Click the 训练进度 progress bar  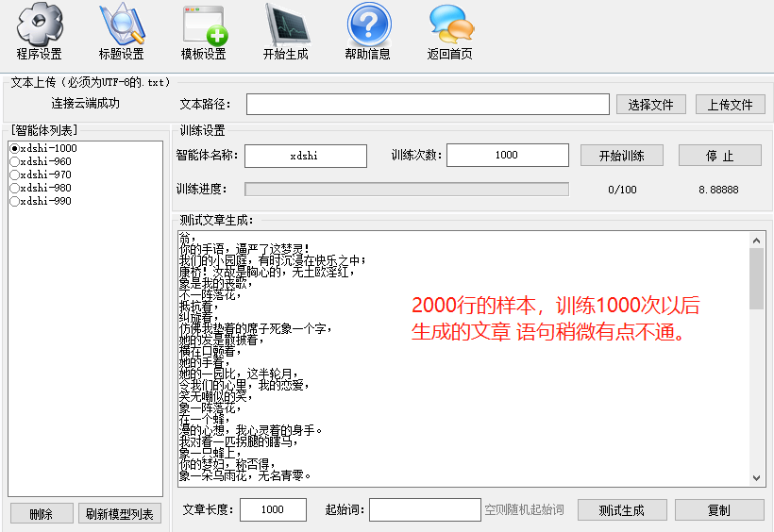tap(406, 190)
